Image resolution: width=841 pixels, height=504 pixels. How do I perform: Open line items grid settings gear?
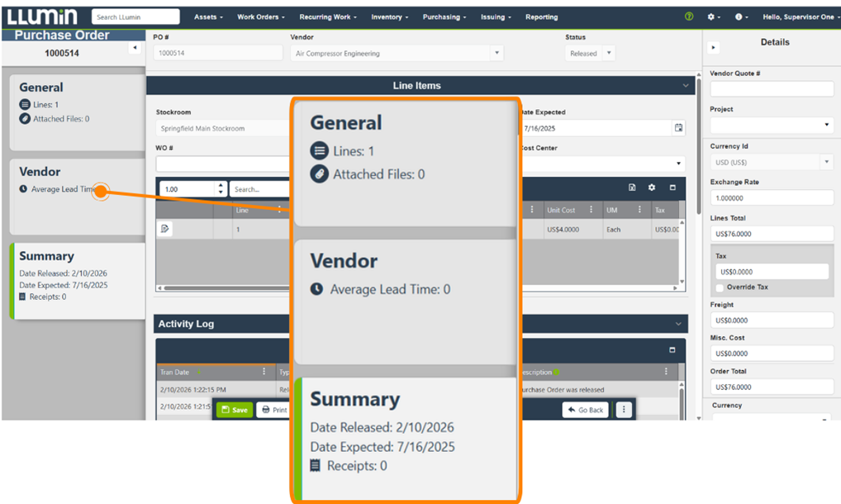(x=652, y=188)
